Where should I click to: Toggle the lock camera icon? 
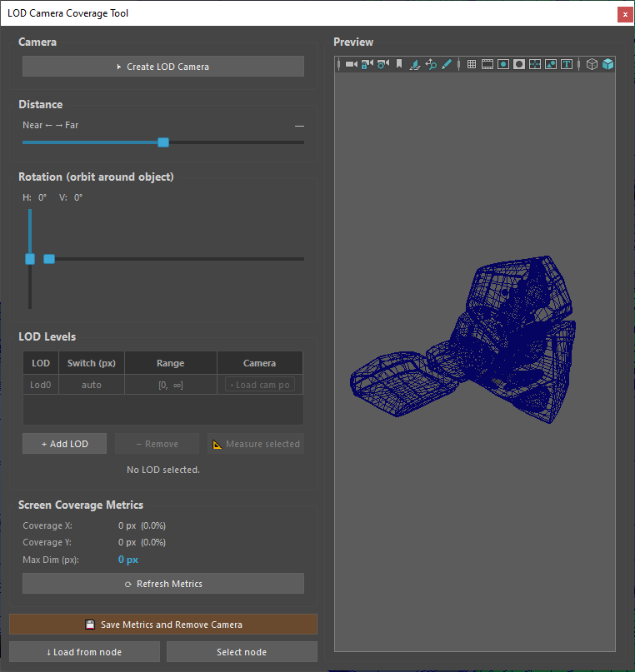tap(367, 64)
